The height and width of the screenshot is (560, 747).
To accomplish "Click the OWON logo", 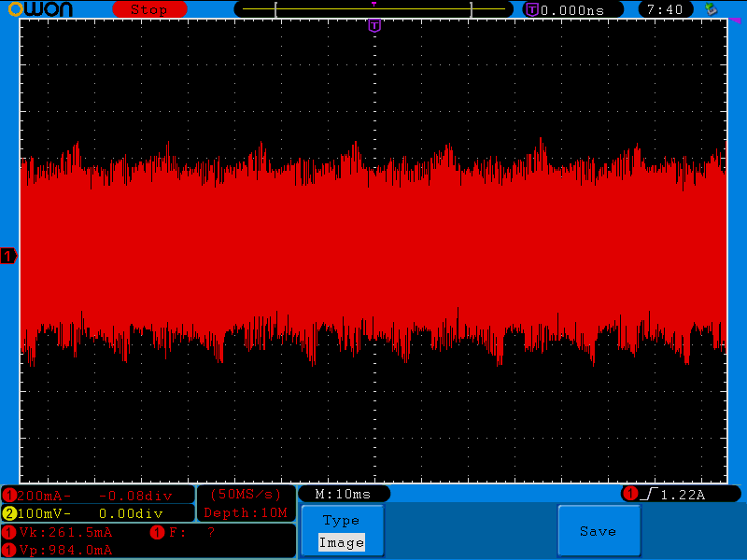I will (40, 9).
